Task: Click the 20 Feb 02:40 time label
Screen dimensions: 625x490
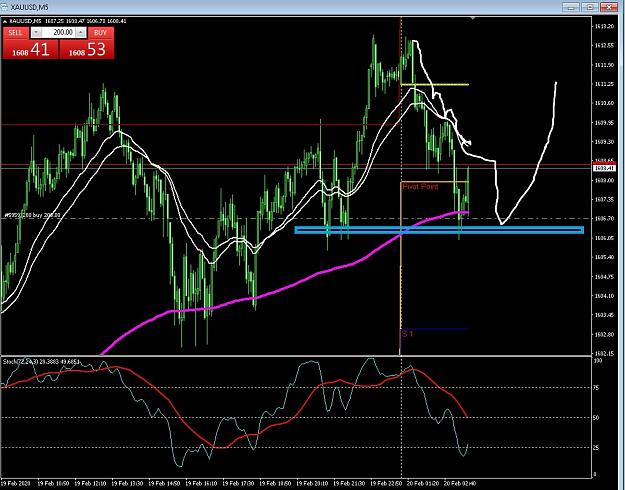Action: (x=460, y=483)
